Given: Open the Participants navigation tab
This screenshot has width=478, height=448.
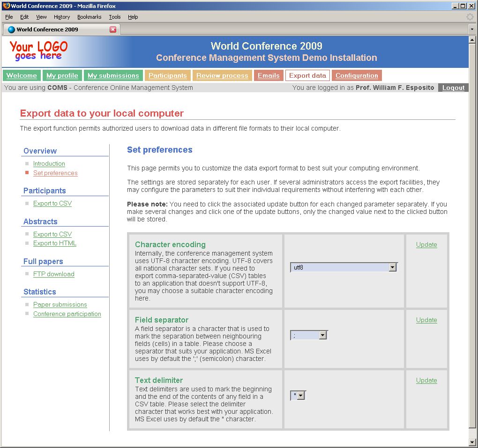Looking at the screenshot, I should tap(168, 75).
